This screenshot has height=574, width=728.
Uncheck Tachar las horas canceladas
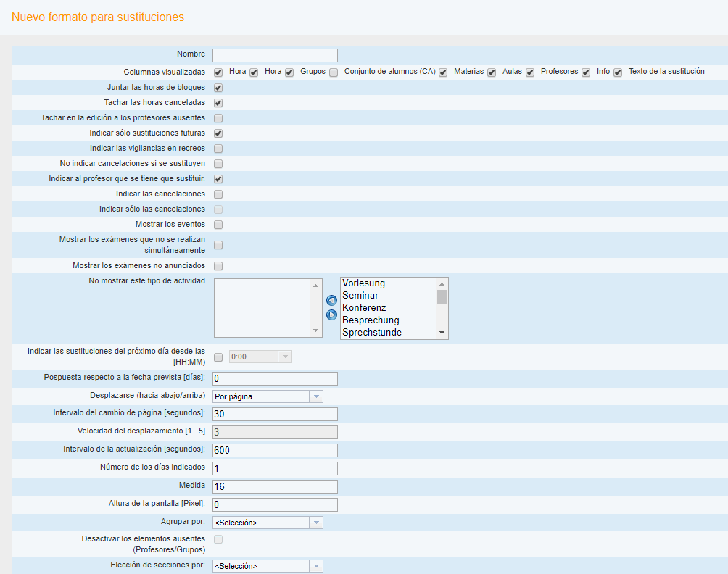[x=218, y=103]
